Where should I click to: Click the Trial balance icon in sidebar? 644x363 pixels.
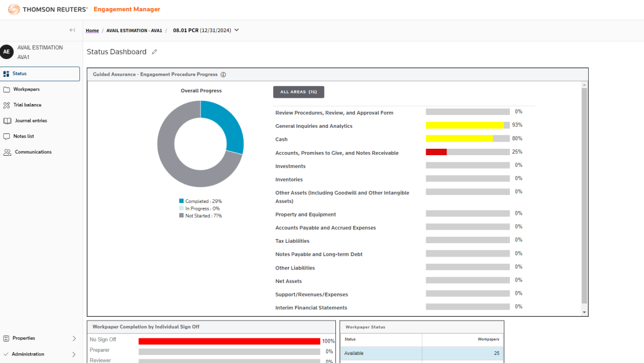(x=6, y=105)
